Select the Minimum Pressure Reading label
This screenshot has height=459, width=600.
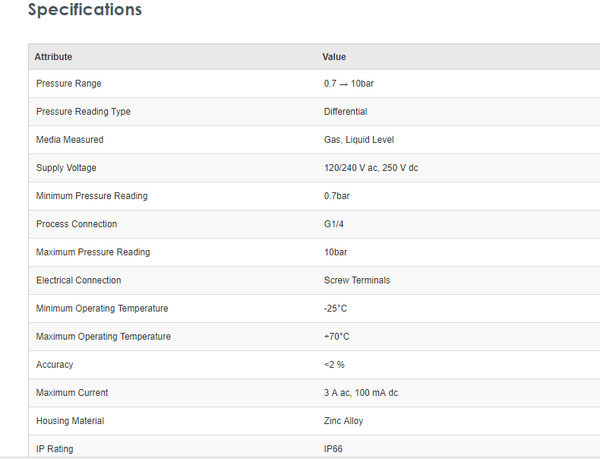click(x=91, y=196)
